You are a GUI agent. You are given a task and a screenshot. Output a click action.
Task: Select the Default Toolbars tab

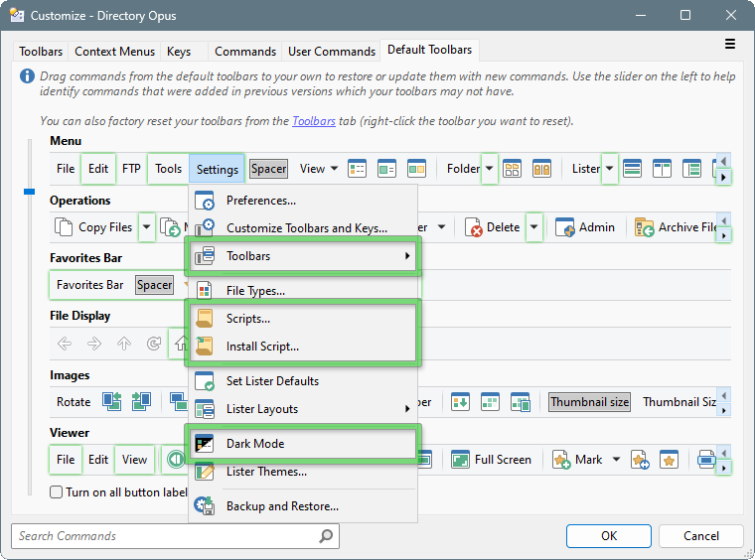point(429,50)
